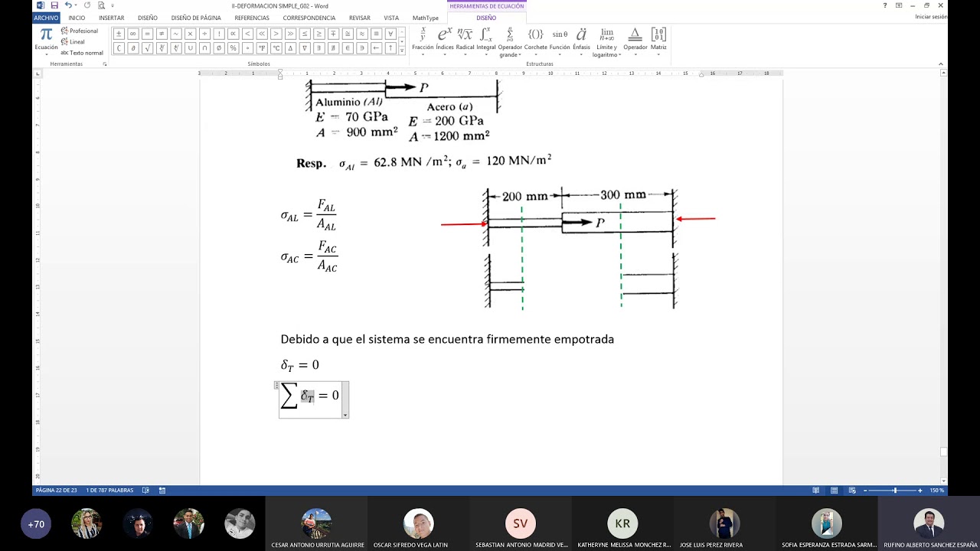Insert the percent symbol

(x=233, y=48)
